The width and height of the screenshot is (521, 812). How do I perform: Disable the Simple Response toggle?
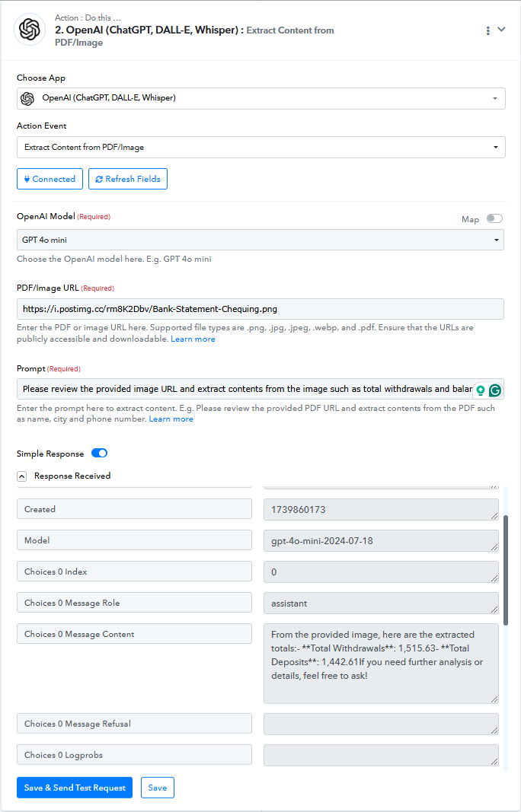click(100, 453)
